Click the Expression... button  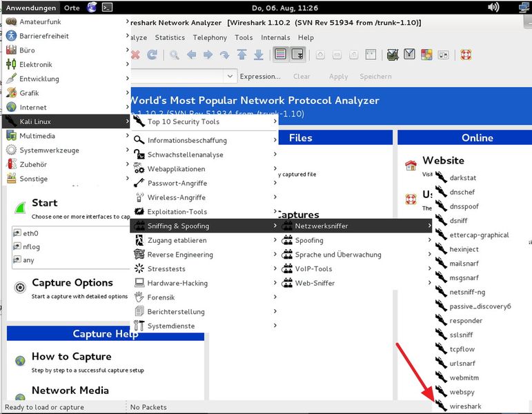pos(260,77)
